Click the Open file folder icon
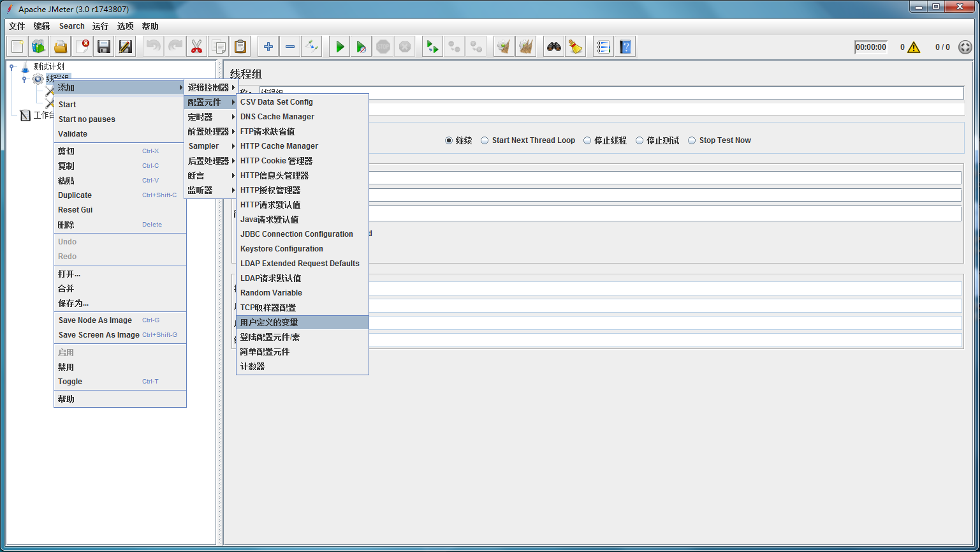 coord(61,47)
